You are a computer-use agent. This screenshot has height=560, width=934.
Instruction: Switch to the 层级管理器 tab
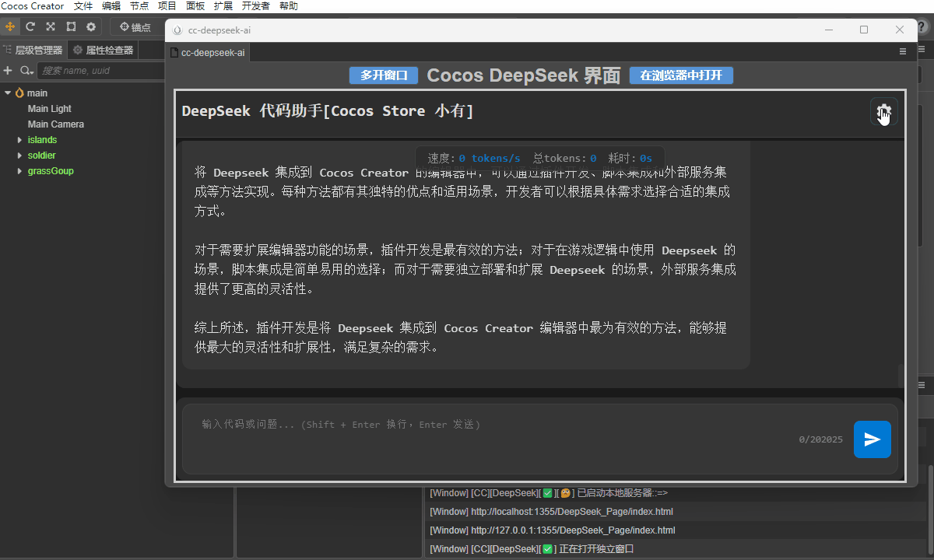(x=33, y=51)
